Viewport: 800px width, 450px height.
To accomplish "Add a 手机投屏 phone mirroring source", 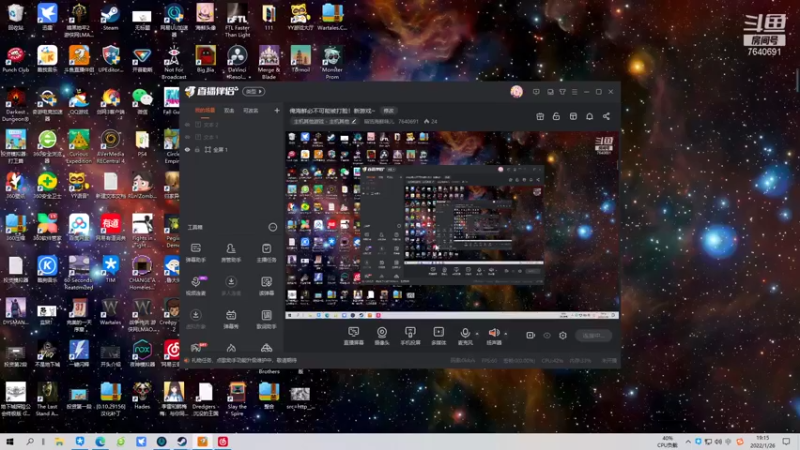I will [410, 336].
